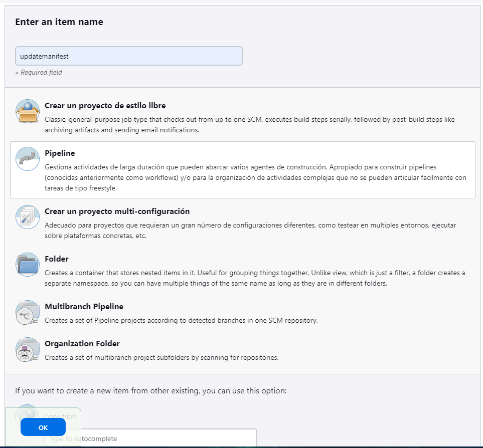Image resolution: width=483 pixels, height=448 pixels.
Task: Click the freestyle description about SCM checkout
Action: (249, 125)
